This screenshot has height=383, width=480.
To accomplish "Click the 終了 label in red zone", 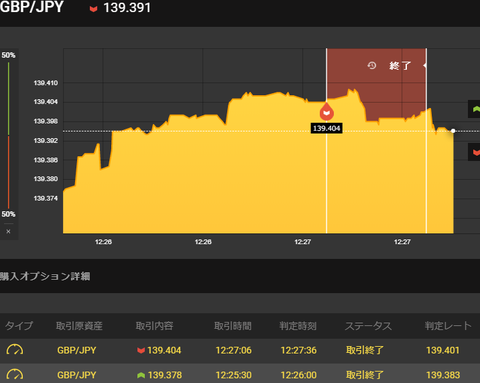I will [400, 66].
